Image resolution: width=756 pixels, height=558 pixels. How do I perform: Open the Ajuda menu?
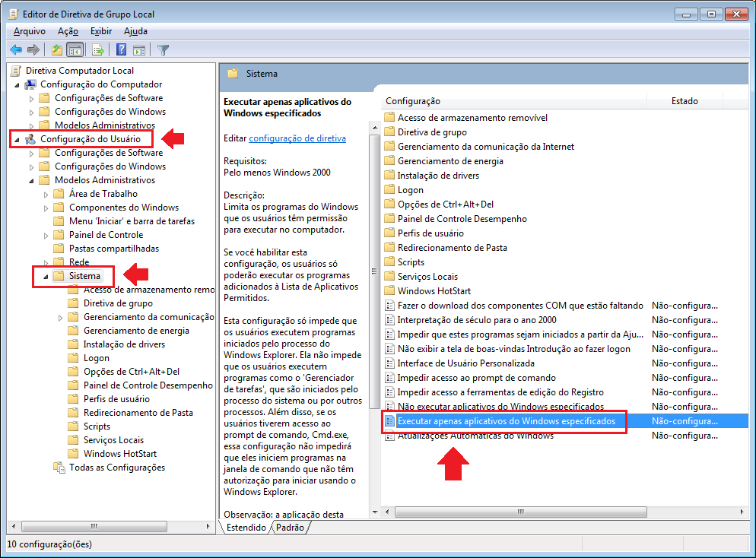point(135,31)
